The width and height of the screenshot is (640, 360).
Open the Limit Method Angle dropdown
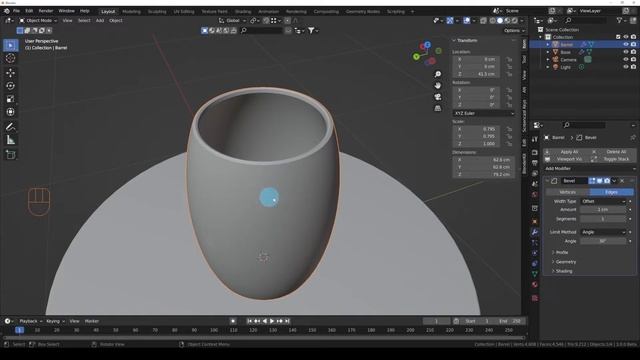[x=603, y=232]
